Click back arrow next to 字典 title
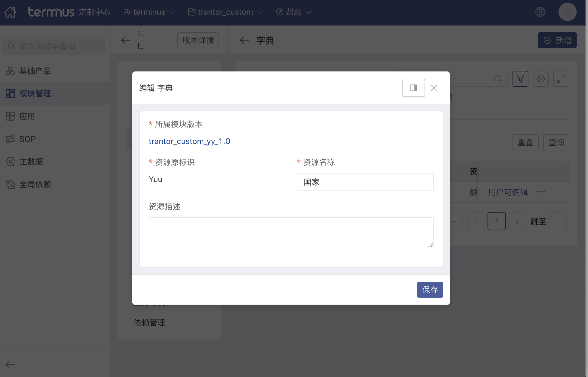 244,40
